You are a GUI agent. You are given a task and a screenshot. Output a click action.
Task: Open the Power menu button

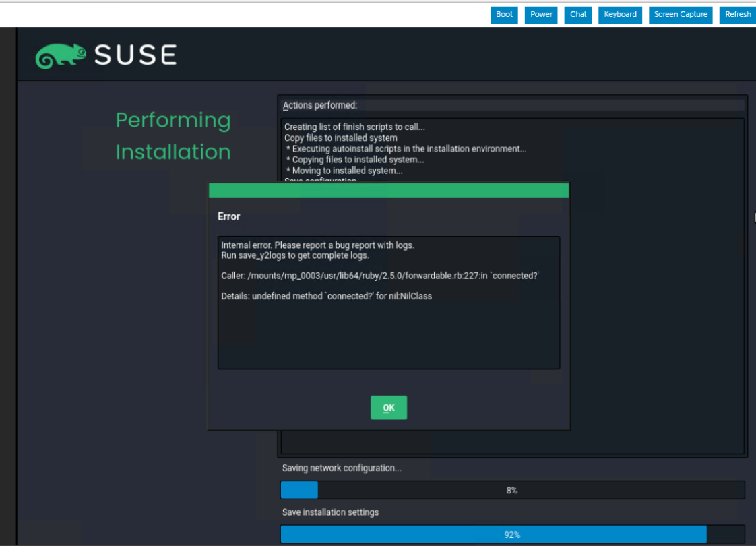click(x=541, y=14)
